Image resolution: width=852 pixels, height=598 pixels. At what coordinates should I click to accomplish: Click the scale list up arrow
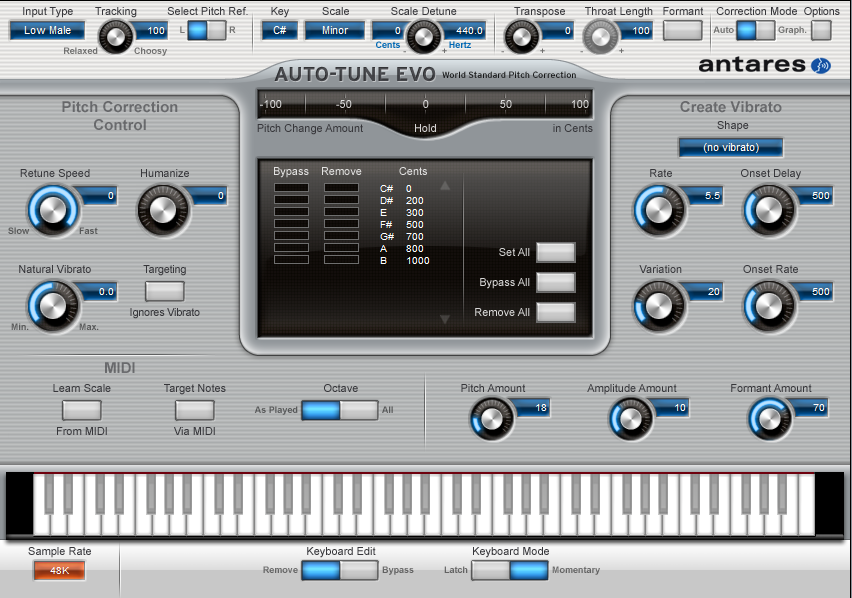pos(445,186)
